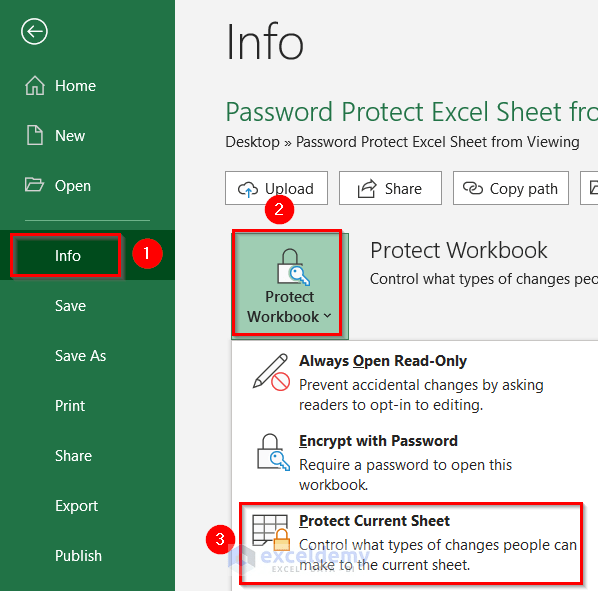
Task: Select Info in the backstage sidebar
Action: pos(87,255)
